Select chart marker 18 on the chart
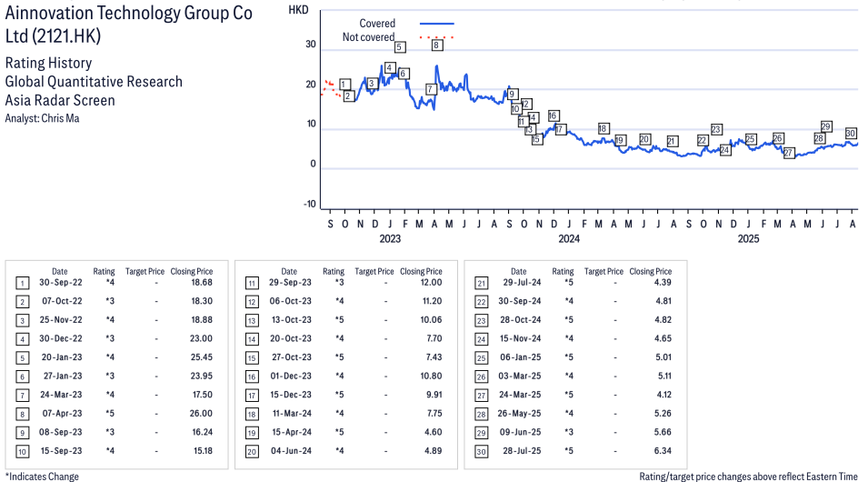868x482 pixels. pos(604,128)
